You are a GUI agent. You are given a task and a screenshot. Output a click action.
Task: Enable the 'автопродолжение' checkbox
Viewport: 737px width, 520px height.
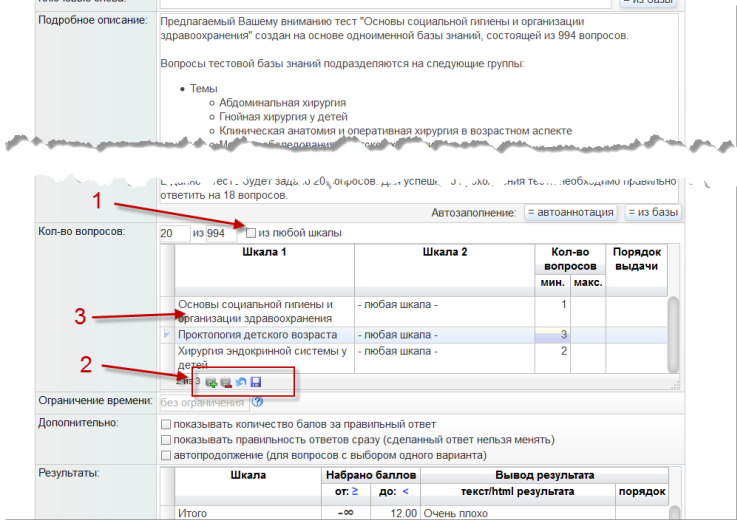tap(165, 455)
